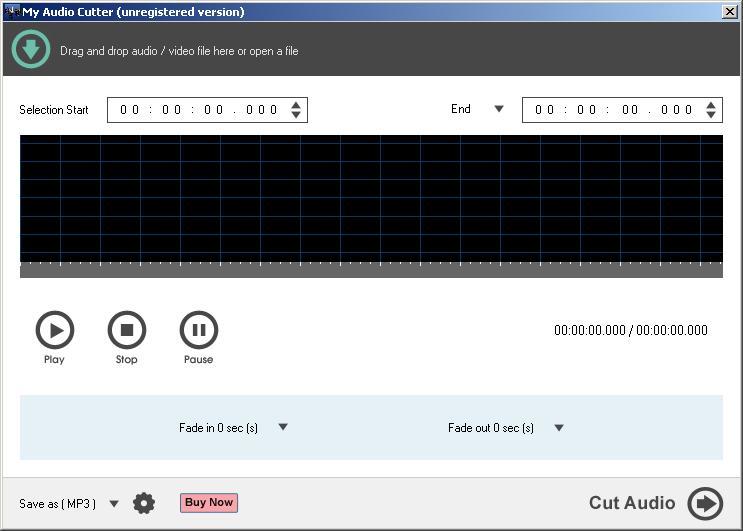The image size is (743, 531).
Task: Click the Buy Now button
Action: (208, 503)
